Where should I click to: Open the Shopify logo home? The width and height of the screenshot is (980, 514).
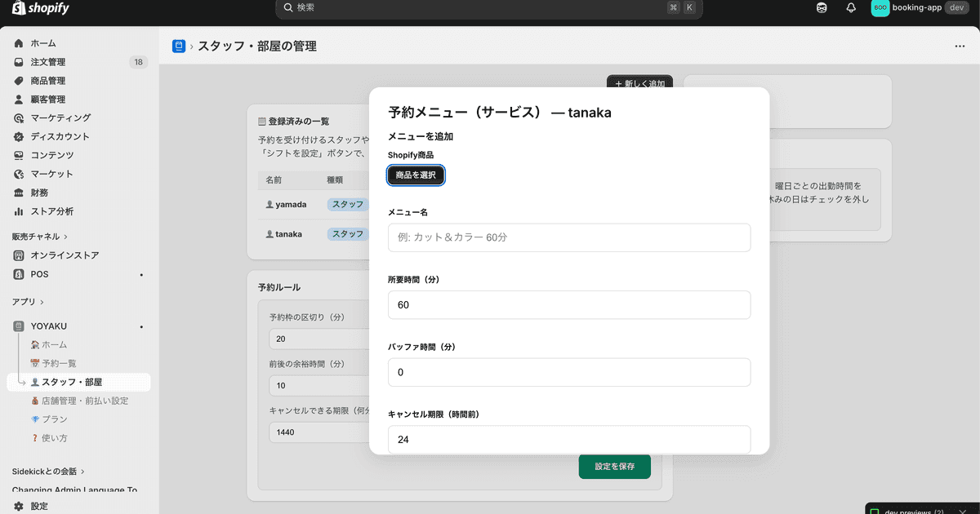(40, 8)
